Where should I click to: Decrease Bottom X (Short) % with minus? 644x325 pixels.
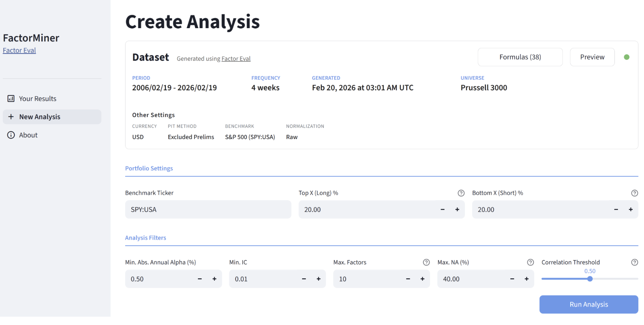[616, 210]
